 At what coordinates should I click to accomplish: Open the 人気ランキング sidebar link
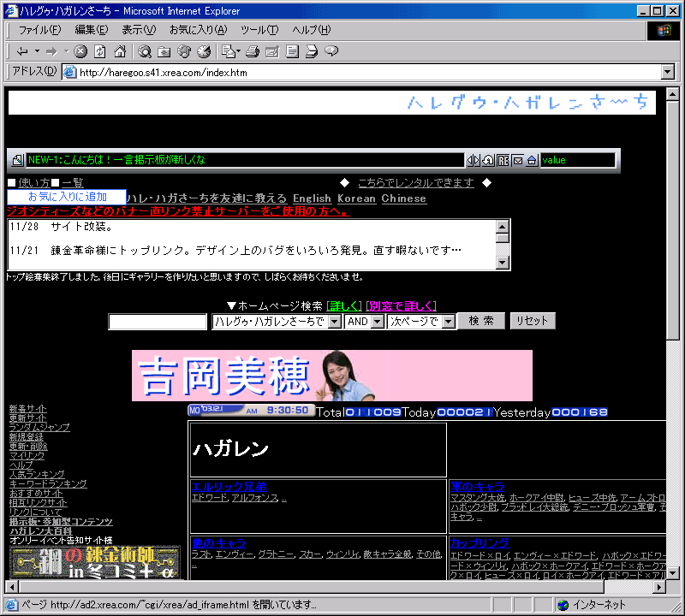click(37, 475)
